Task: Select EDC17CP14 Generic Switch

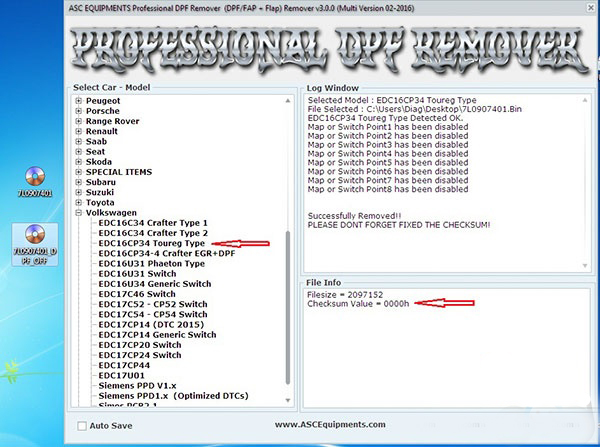Action: pyautogui.click(x=157, y=335)
